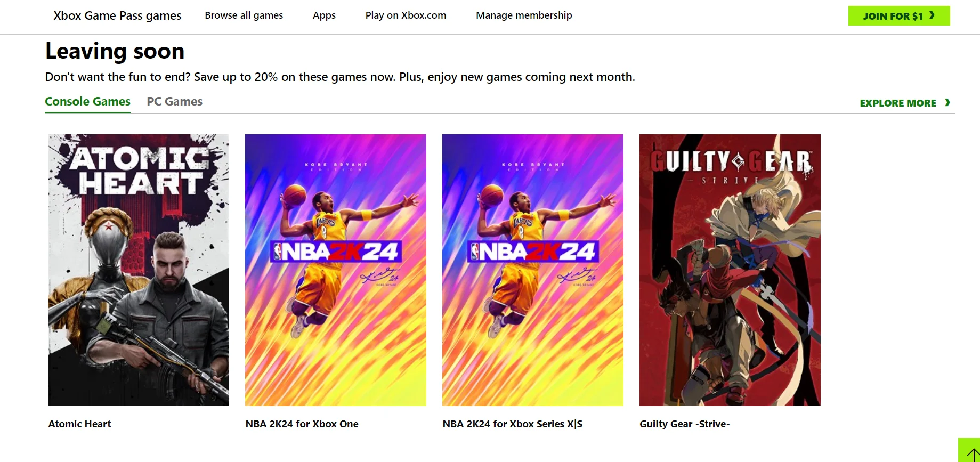
Task: Follow the EXPLORE MORE link
Action: tap(905, 103)
